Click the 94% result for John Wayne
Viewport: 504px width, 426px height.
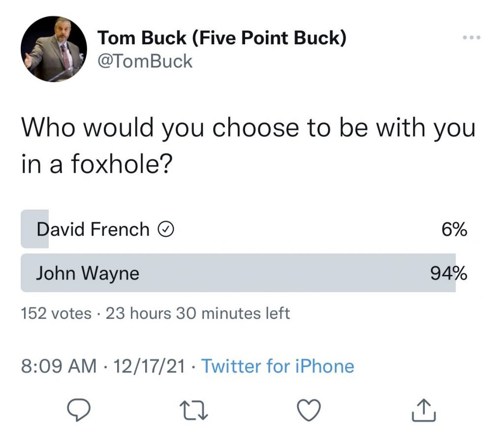coord(449,274)
